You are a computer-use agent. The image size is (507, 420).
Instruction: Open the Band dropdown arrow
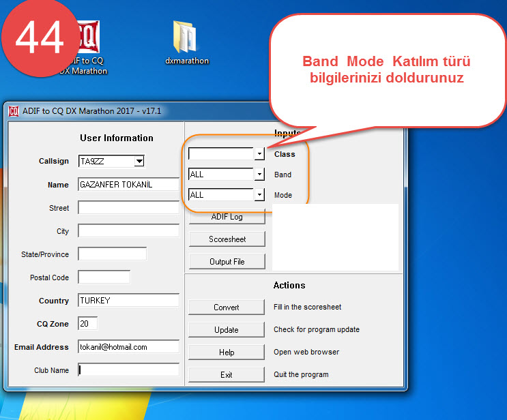[x=259, y=175]
